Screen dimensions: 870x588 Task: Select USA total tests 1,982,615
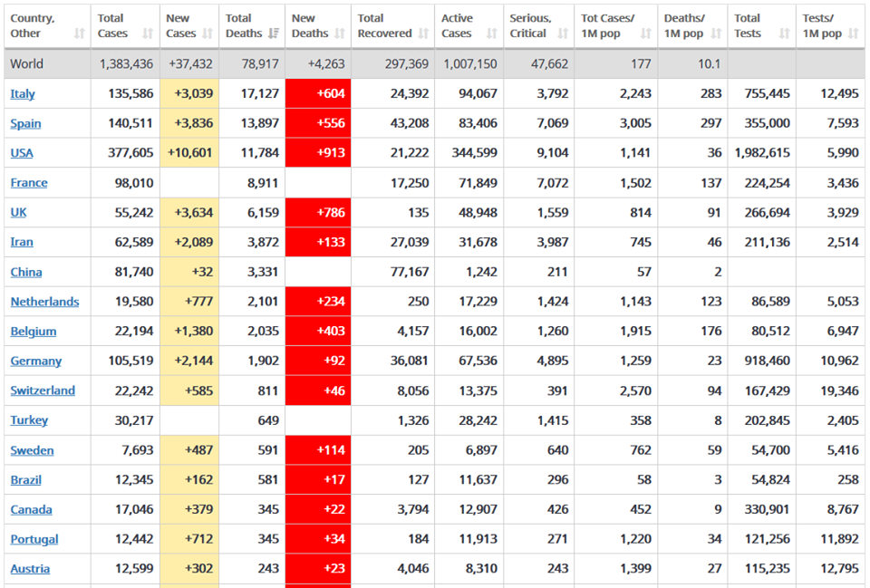pos(762,152)
